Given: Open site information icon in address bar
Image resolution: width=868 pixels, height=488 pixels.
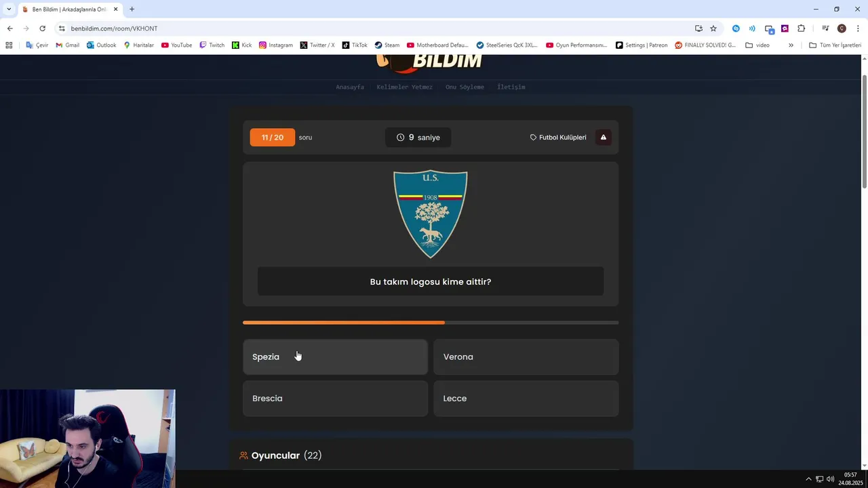Looking at the screenshot, I should (62, 28).
